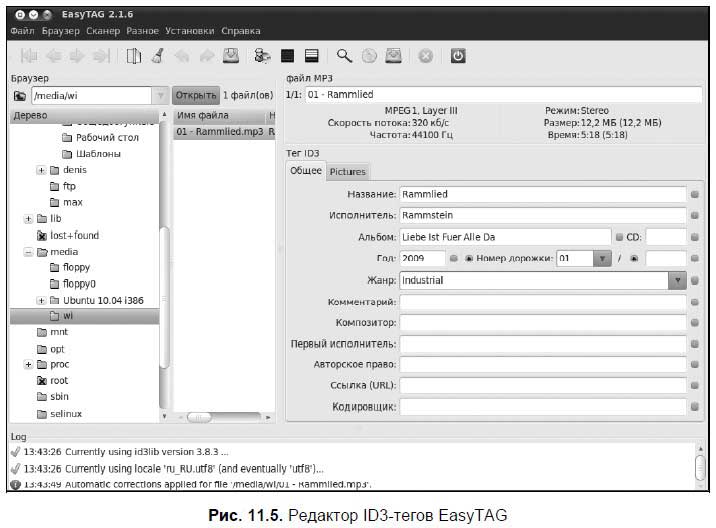Screen dimensions: 716x528
Task: Switch to the Pictures tab
Action: [x=347, y=172]
